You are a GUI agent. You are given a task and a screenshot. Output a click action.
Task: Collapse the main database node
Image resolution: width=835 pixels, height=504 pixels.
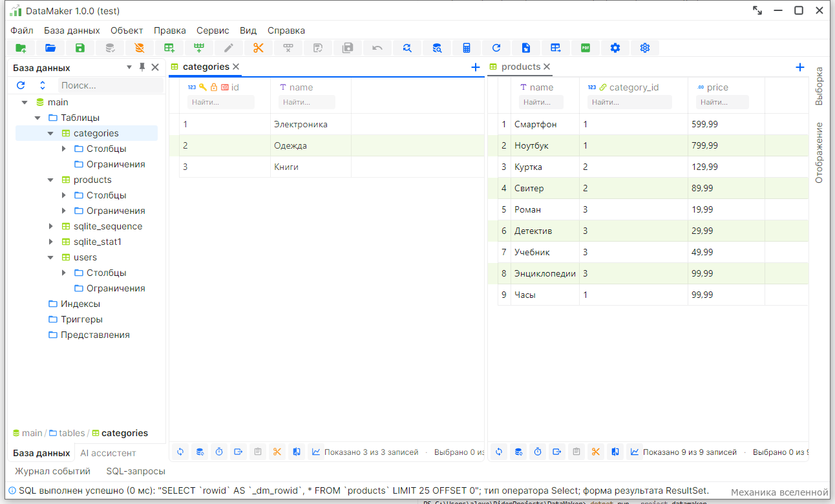point(25,102)
